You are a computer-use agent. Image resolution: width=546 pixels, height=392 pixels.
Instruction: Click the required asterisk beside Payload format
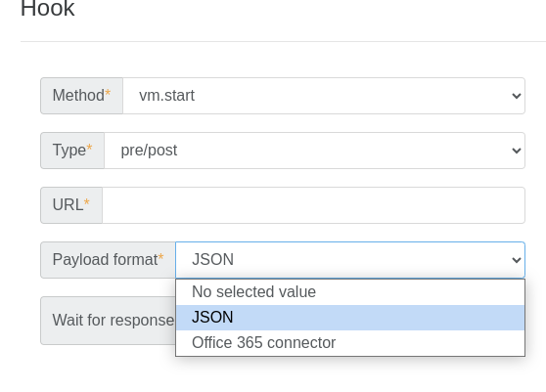pos(160,257)
